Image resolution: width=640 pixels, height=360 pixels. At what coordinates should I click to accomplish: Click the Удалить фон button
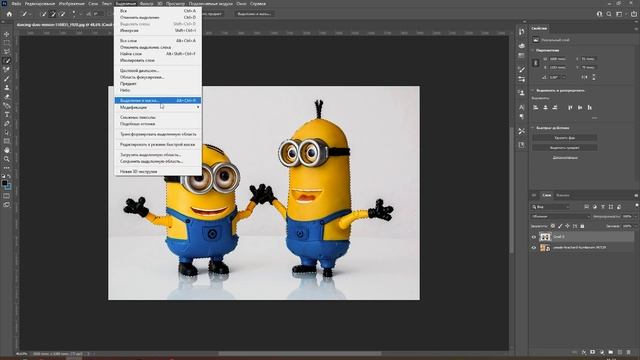pos(564,138)
